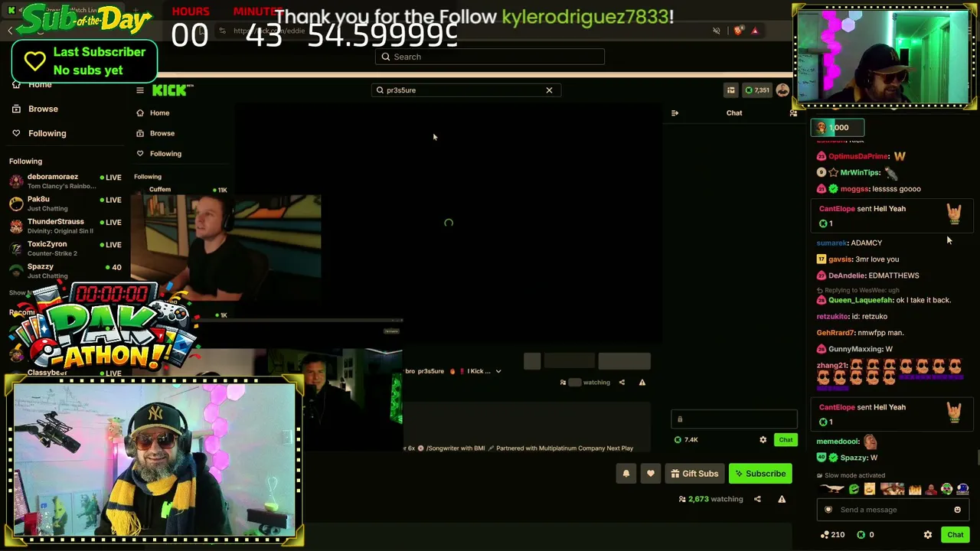The width and height of the screenshot is (980, 551).
Task: Open ThunderStrauss channel from Following list
Action: point(65,226)
